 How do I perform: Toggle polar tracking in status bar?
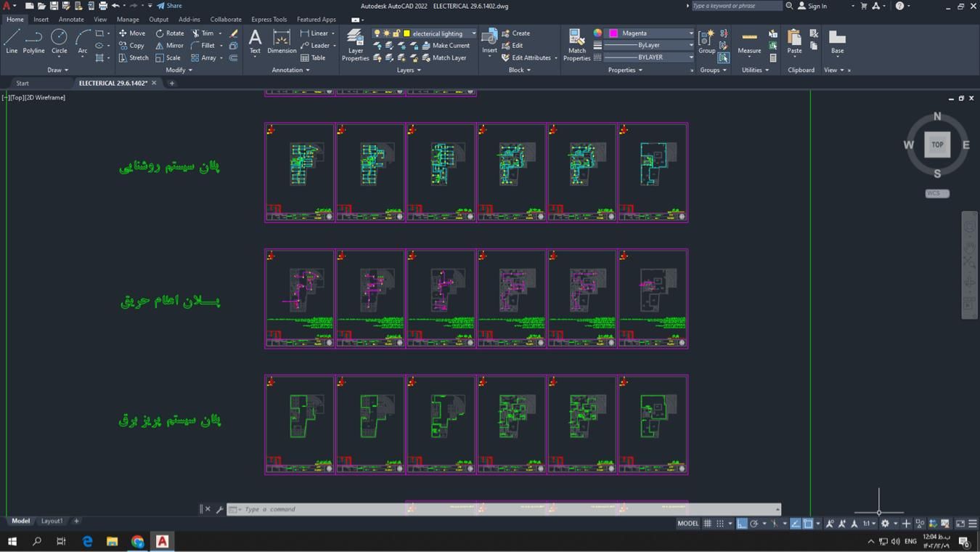[754, 524]
